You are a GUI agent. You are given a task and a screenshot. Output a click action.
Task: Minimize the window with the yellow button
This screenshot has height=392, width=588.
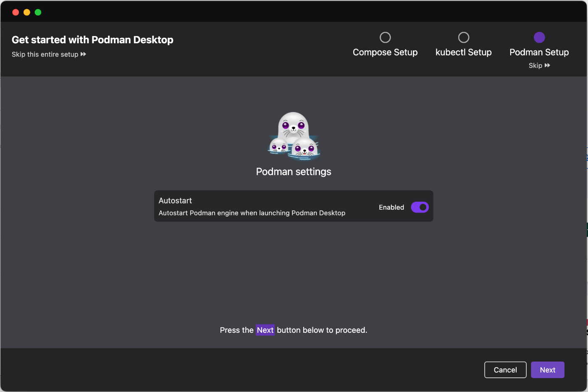click(27, 12)
